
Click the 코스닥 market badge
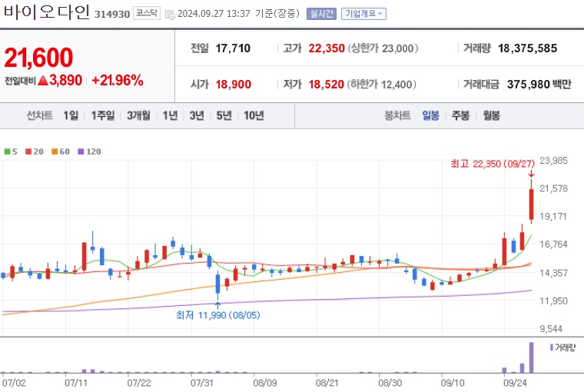pyautogui.click(x=146, y=13)
